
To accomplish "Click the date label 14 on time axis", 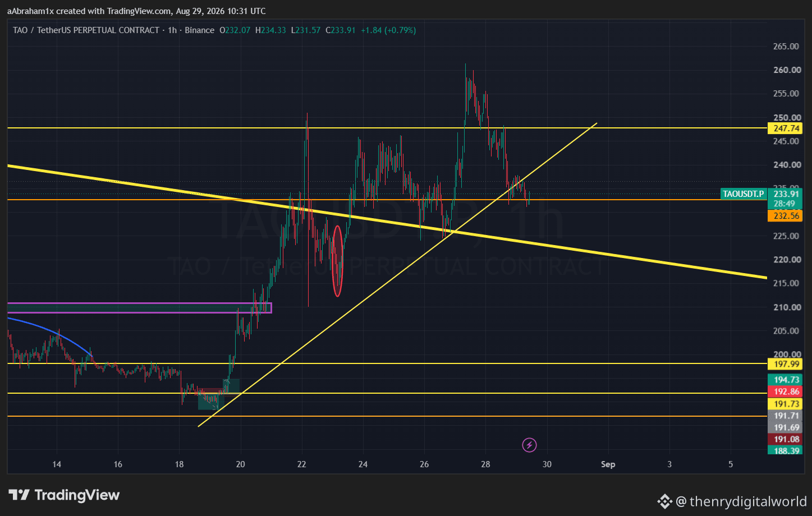I will click(57, 464).
